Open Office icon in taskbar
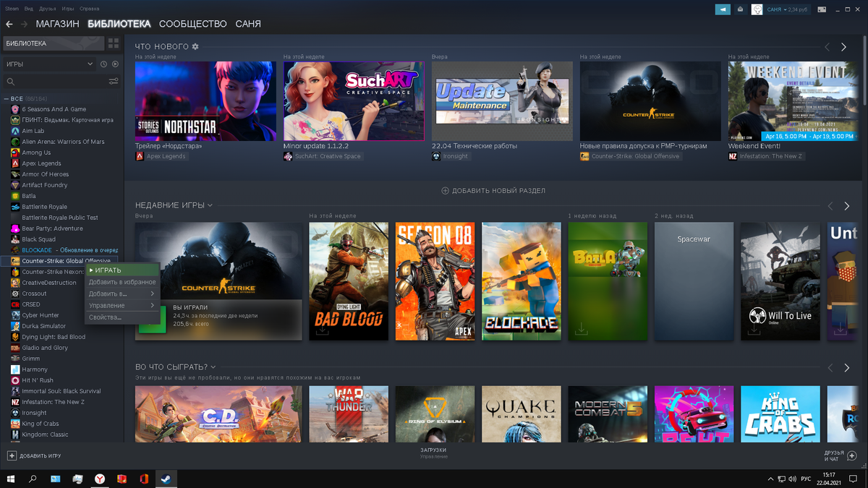Image resolution: width=868 pixels, height=488 pixels. click(144, 479)
